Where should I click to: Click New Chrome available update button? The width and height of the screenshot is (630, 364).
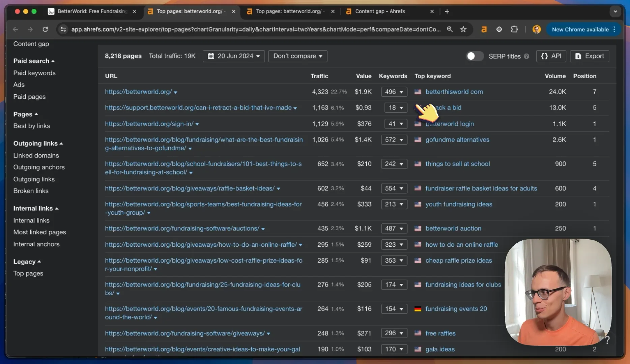[x=583, y=29]
